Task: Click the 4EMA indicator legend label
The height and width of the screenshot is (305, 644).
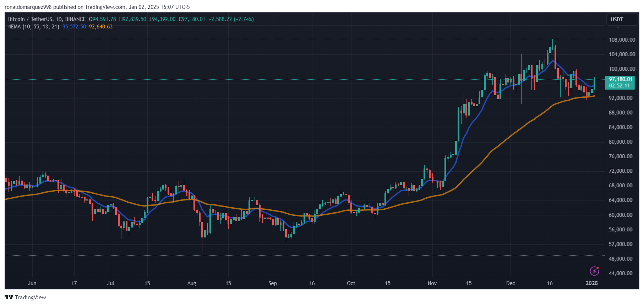Action: coord(34,27)
